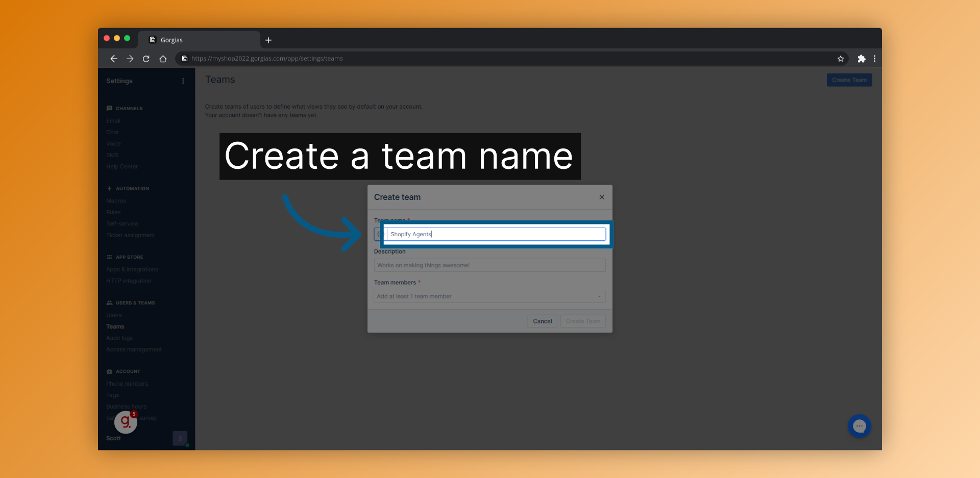Open Chat channel settings
The height and width of the screenshot is (478, 980).
click(112, 132)
